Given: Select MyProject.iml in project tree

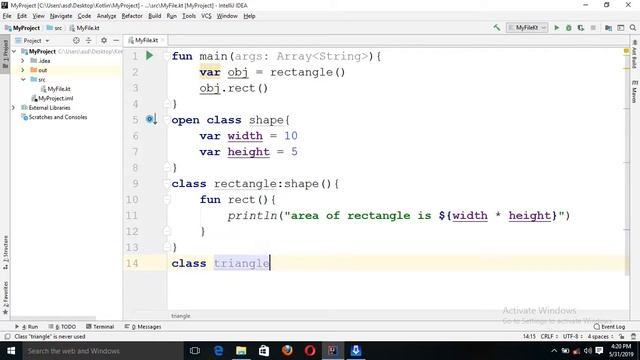Looking at the screenshot, I should (52, 98).
